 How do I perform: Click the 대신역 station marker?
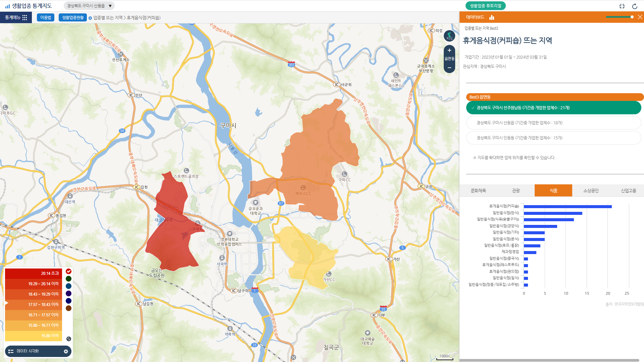coord(70,196)
